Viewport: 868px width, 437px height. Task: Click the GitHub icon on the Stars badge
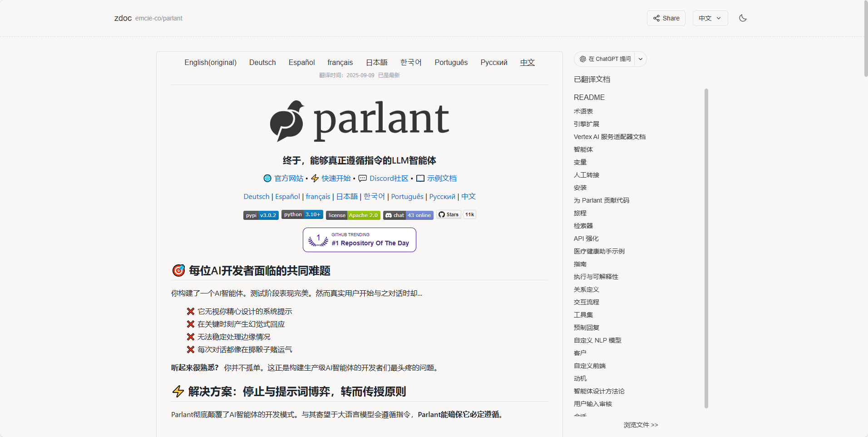pyautogui.click(x=442, y=214)
